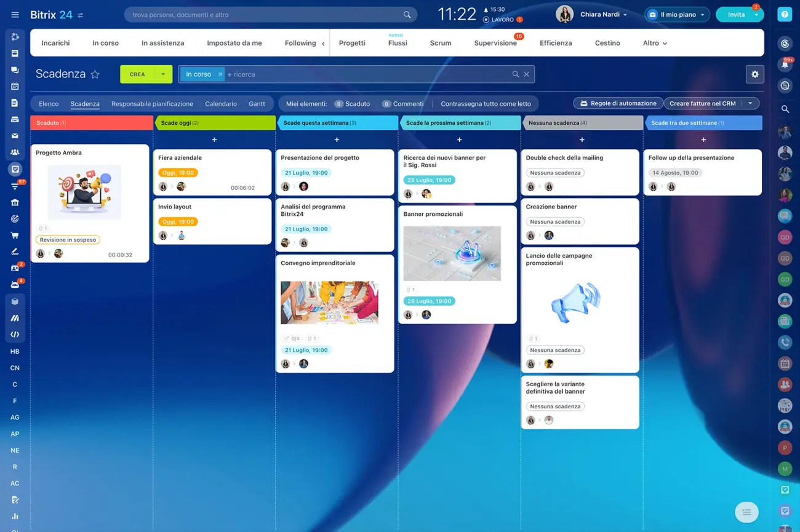Image resolution: width=800 pixels, height=532 pixels.
Task: Open the 0/4 checklist progress on Convegno imprenditoriale
Action: 292,338
